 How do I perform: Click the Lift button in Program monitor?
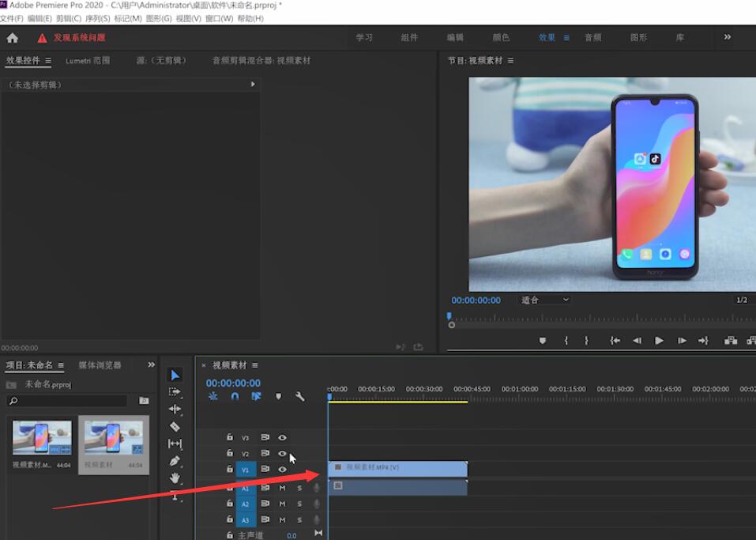point(731,341)
